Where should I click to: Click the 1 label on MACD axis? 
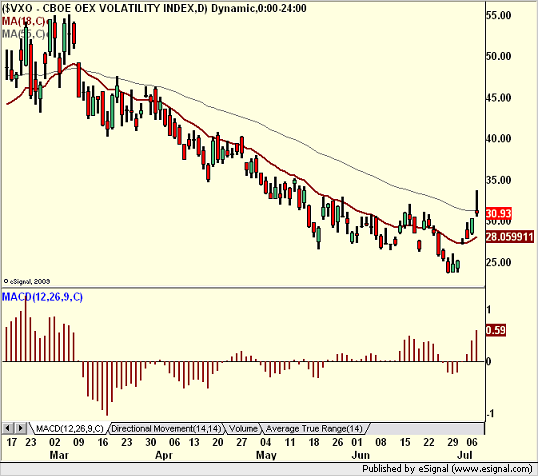489,310
